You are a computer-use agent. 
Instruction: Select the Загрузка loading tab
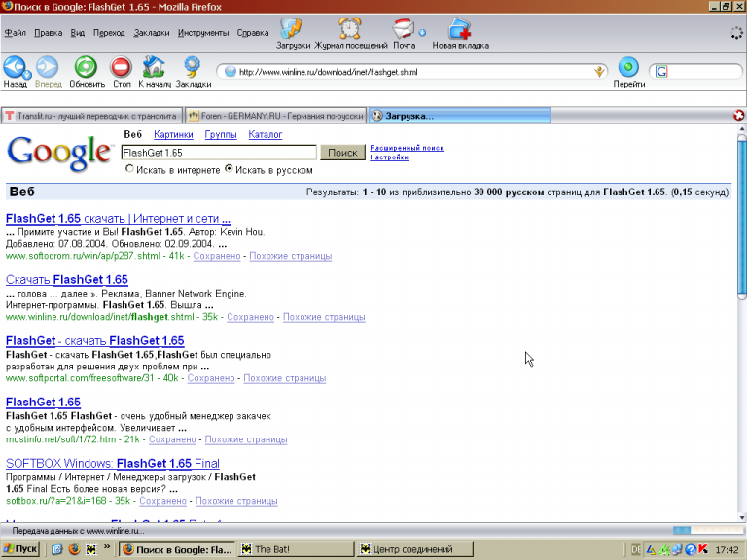tap(459, 116)
